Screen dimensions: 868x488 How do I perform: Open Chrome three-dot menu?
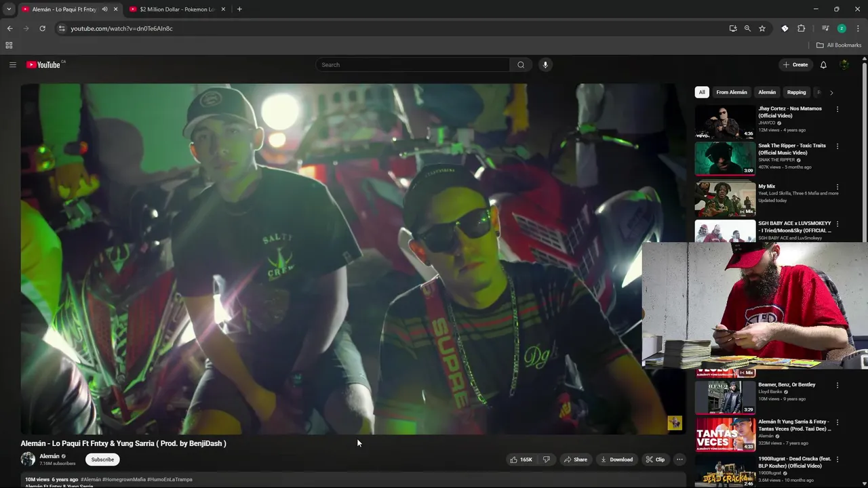[858, 28]
